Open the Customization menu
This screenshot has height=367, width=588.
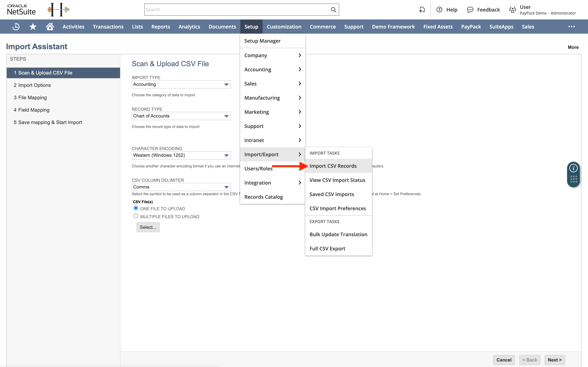click(284, 27)
